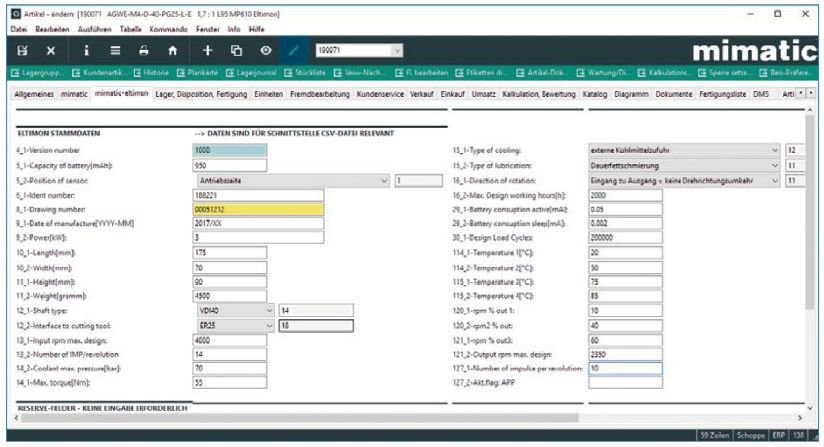Open the FL bearbeiten quick link
This screenshot has width=824, height=447.
(x=421, y=72)
